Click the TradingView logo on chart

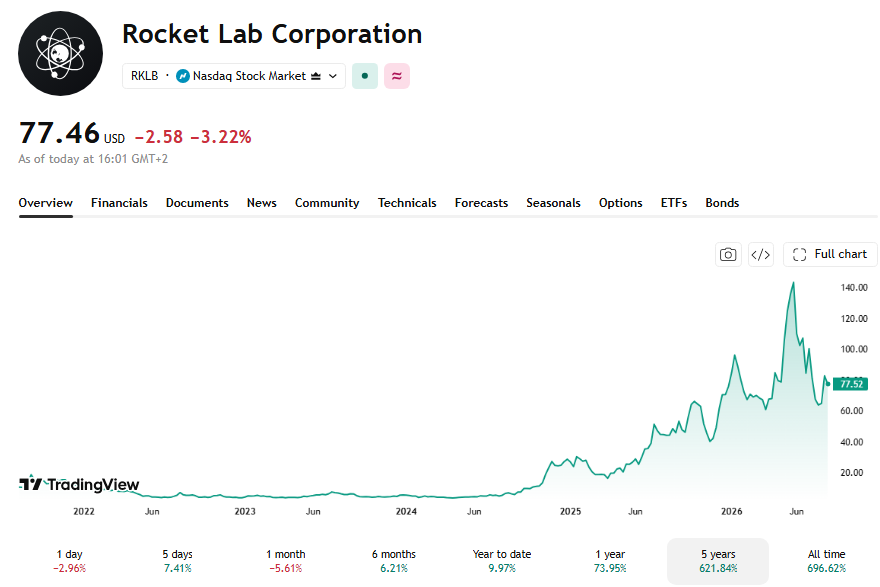tap(79, 484)
